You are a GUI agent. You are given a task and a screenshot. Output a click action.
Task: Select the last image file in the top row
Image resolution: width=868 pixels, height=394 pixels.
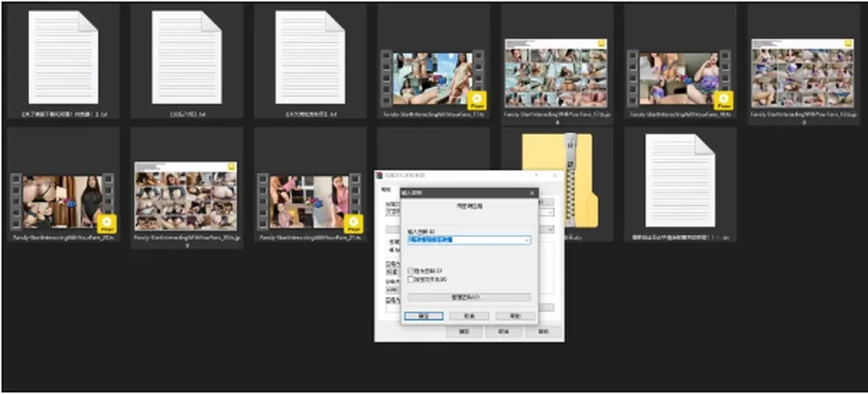[x=803, y=73]
